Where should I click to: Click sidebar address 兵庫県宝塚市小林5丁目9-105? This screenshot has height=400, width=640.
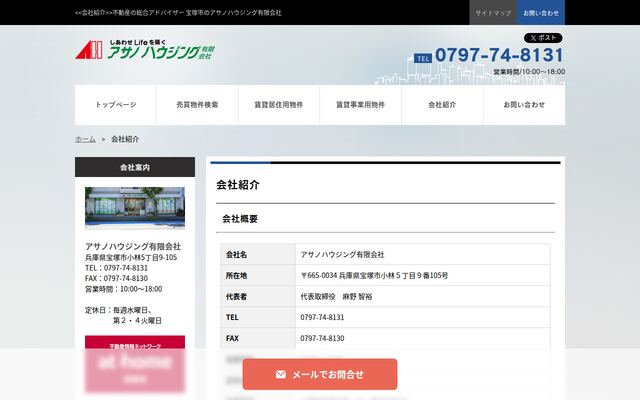131,257
